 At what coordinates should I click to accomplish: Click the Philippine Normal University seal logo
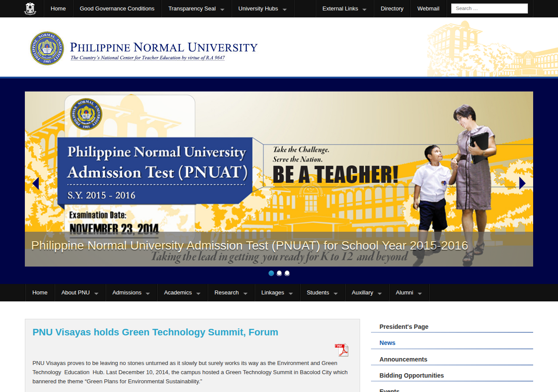point(47,48)
